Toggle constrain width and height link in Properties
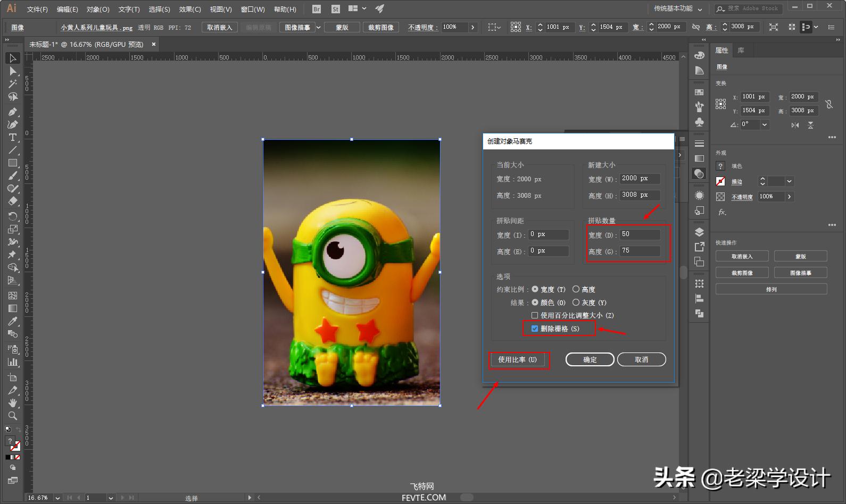 click(829, 104)
